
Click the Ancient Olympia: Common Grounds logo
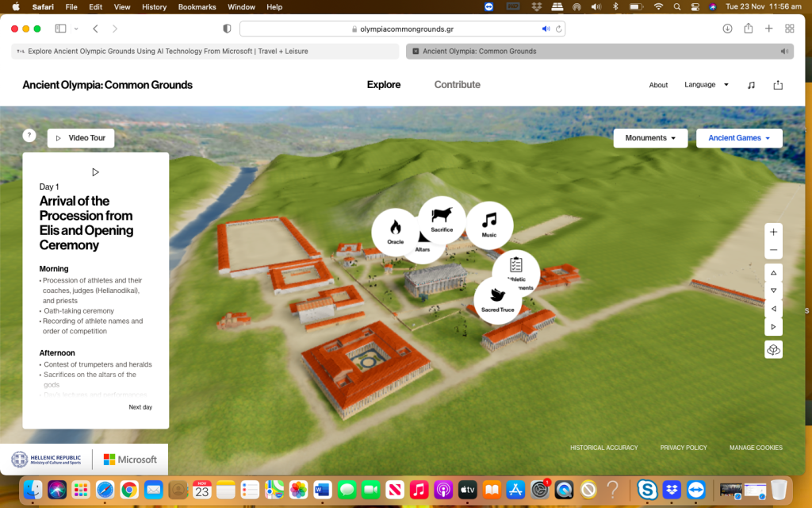click(x=107, y=85)
